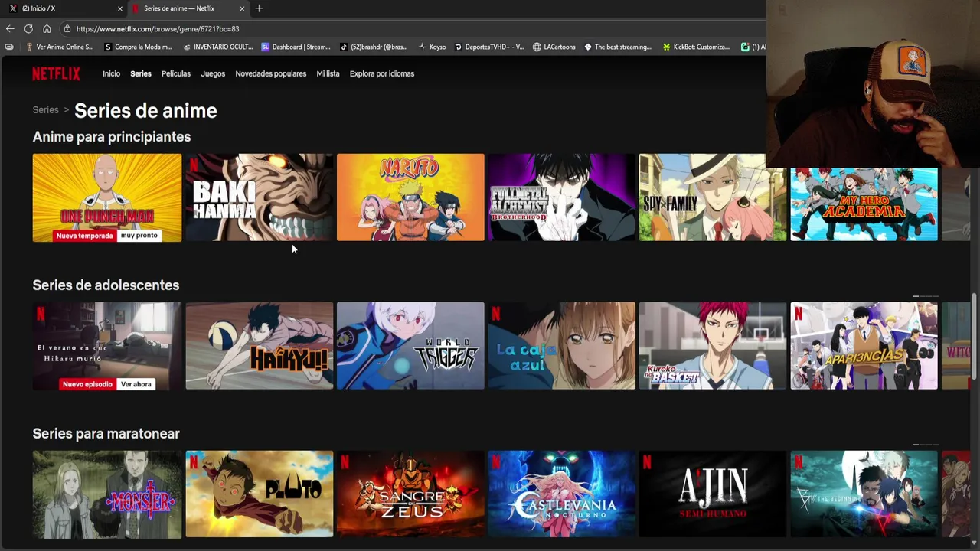This screenshot has height=551, width=980.
Task: Open the Castlevania Nocturno thumbnail
Action: point(562,494)
